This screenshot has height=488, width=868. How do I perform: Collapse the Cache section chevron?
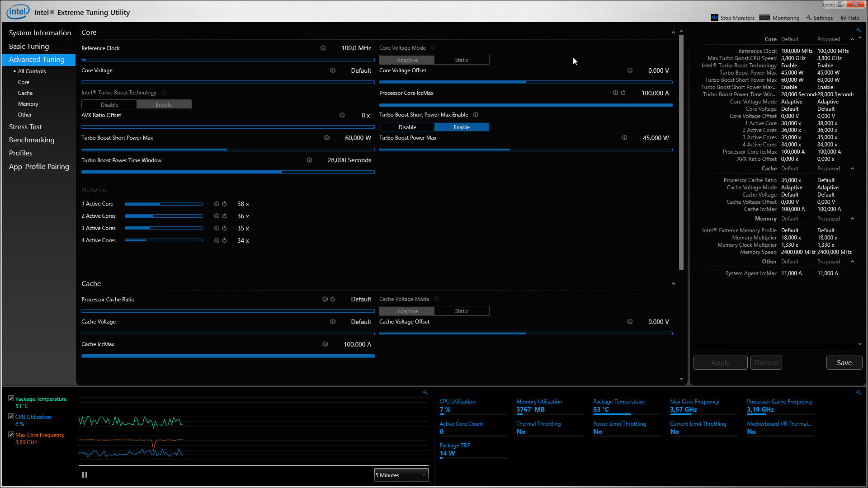[x=673, y=284]
